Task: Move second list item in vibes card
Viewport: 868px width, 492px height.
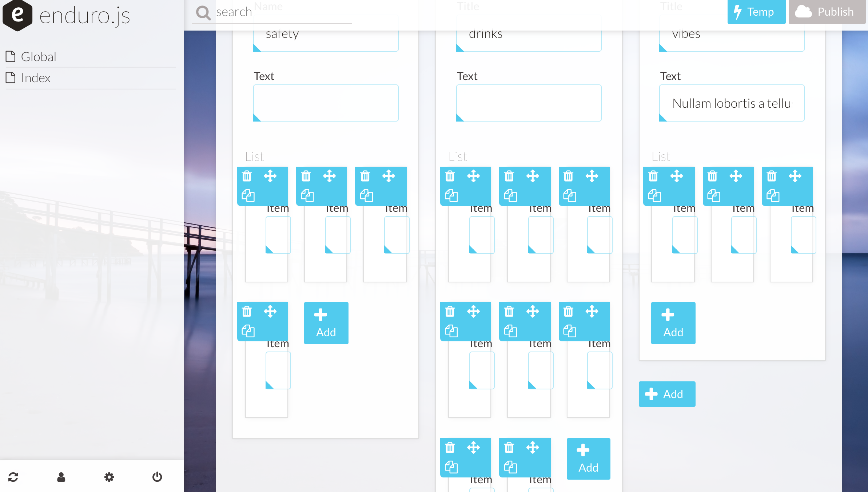Action: (736, 176)
